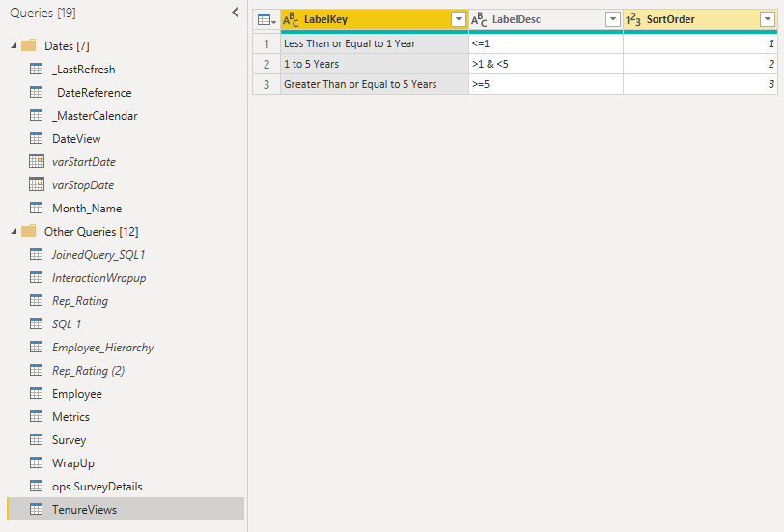This screenshot has width=784, height=532.
Task: Collapse the Dates [7] folder group
Action: (14, 46)
